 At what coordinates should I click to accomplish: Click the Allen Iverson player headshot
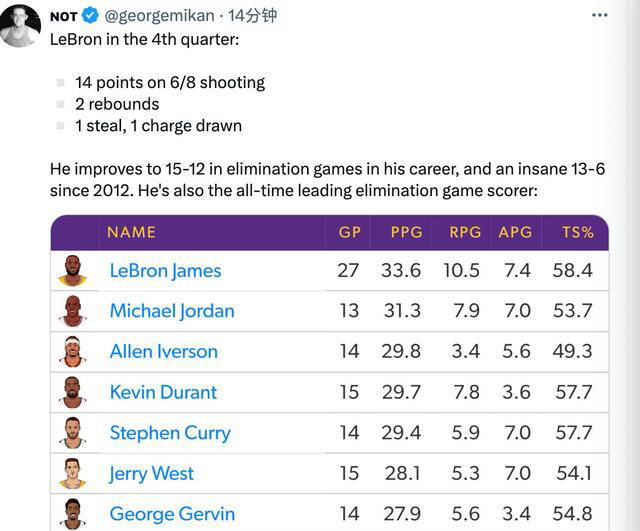pyautogui.click(x=73, y=352)
